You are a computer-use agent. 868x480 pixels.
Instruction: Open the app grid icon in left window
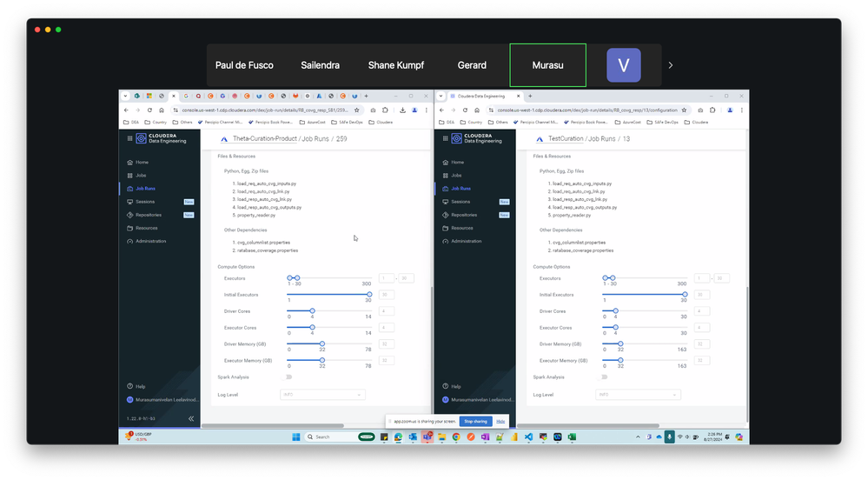tap(130, 138)
